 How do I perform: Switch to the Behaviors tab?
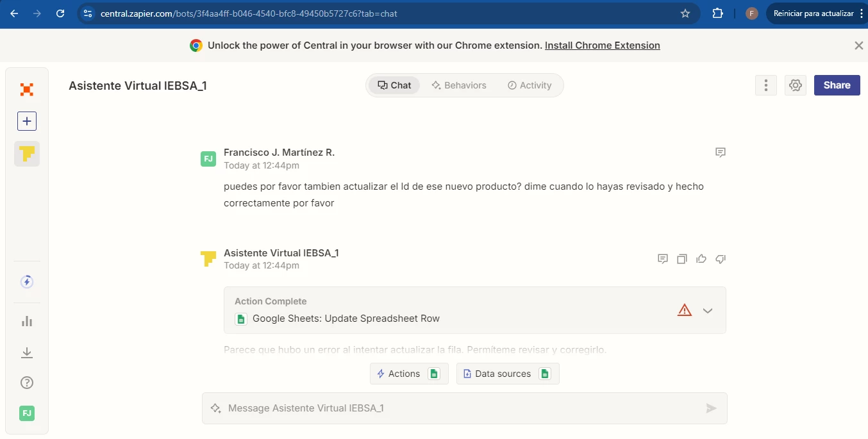459,85
